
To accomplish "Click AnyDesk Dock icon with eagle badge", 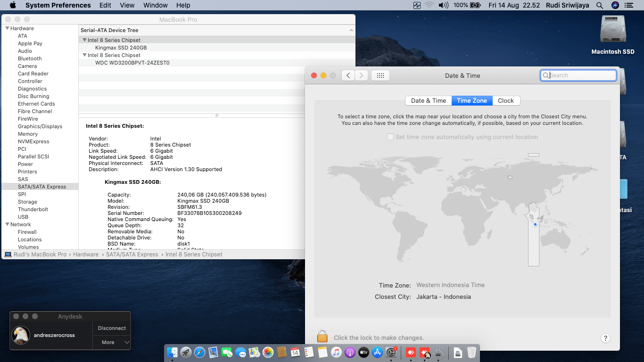I will pos(425,352).
